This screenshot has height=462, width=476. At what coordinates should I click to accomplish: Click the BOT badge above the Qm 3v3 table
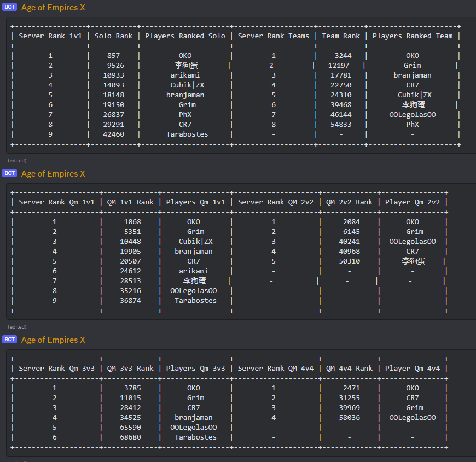9,340
